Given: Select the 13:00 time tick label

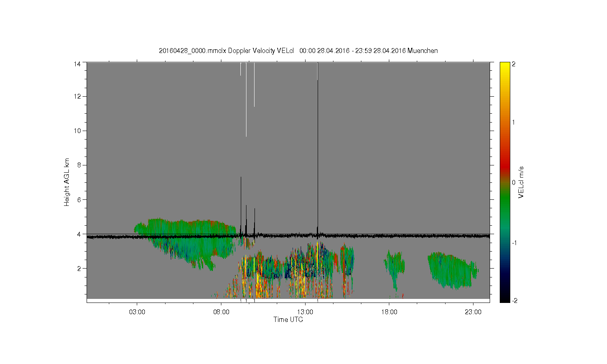Looking at the screenshot, I should 305,312.
